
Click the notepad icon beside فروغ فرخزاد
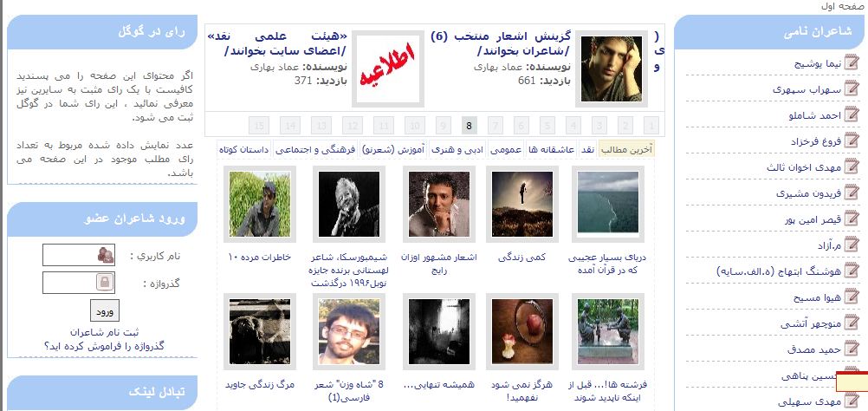[852, 140]
